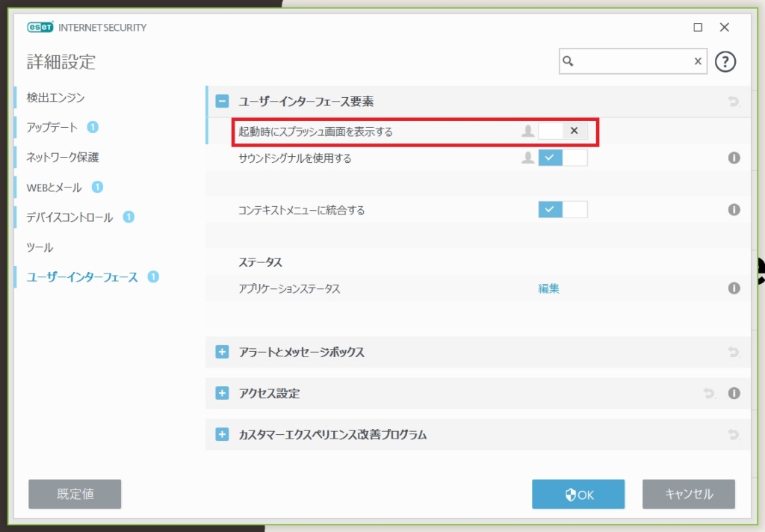765x532 pixels.
Task: Click the キャンセル button
Action: pos(688,494)
